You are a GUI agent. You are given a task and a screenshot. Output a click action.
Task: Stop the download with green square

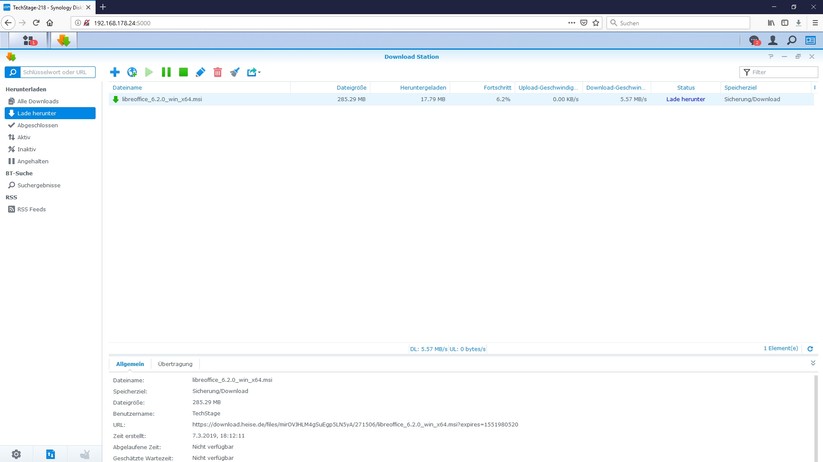pos(183,72)
